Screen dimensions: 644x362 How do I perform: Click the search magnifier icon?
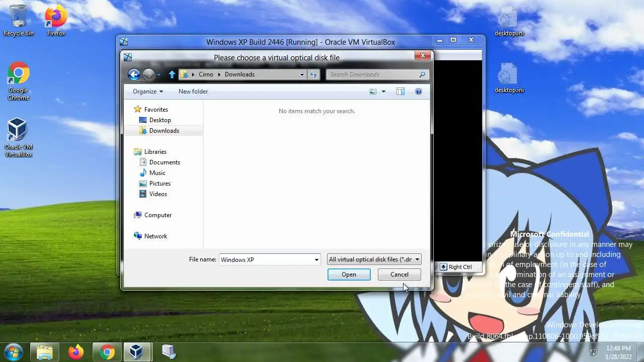[x=422, y=74]
